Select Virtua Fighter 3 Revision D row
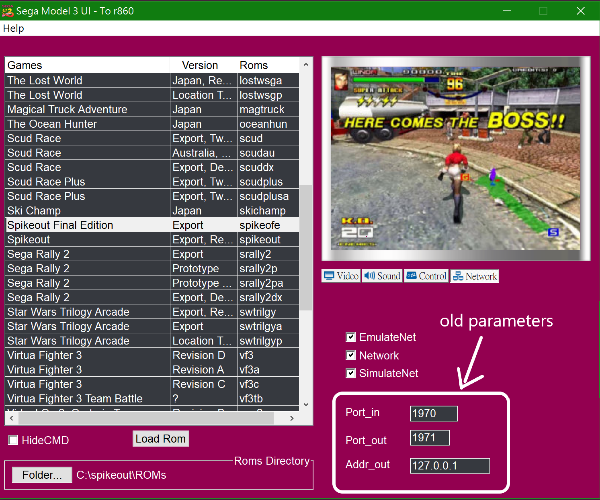600x500 pixels. 152,355
